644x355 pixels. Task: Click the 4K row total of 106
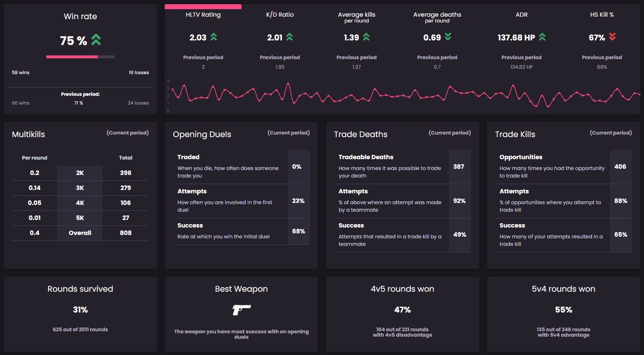126,203
